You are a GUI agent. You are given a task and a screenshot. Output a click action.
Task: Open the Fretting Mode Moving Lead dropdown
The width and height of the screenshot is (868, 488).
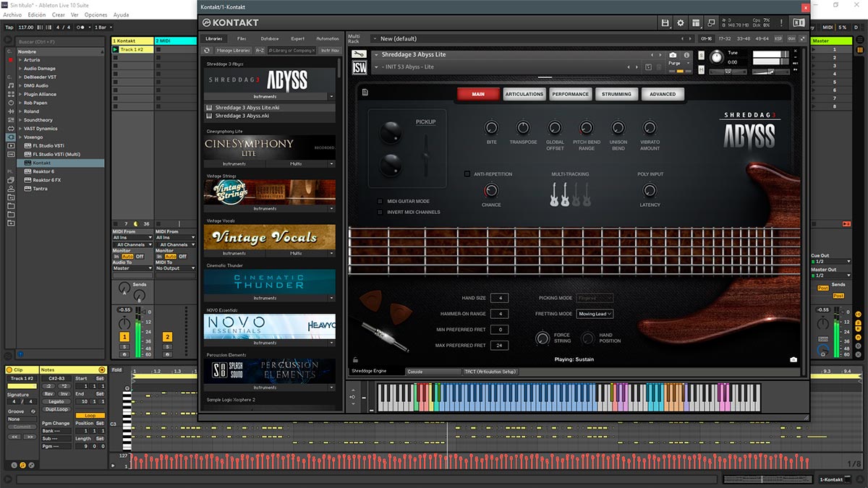(x=595, y=314)
